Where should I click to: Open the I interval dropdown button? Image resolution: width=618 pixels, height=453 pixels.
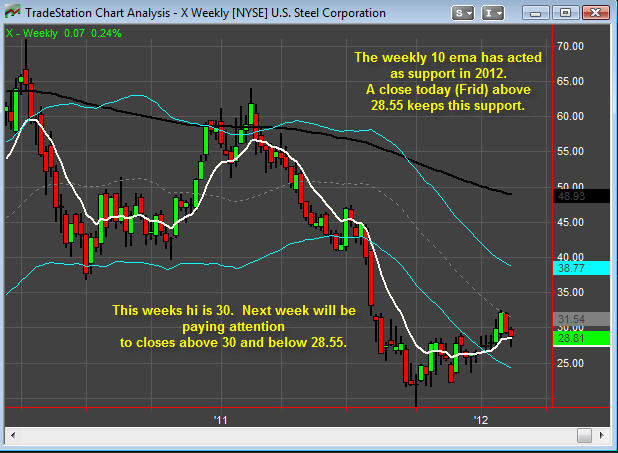[x=493, y=13]
